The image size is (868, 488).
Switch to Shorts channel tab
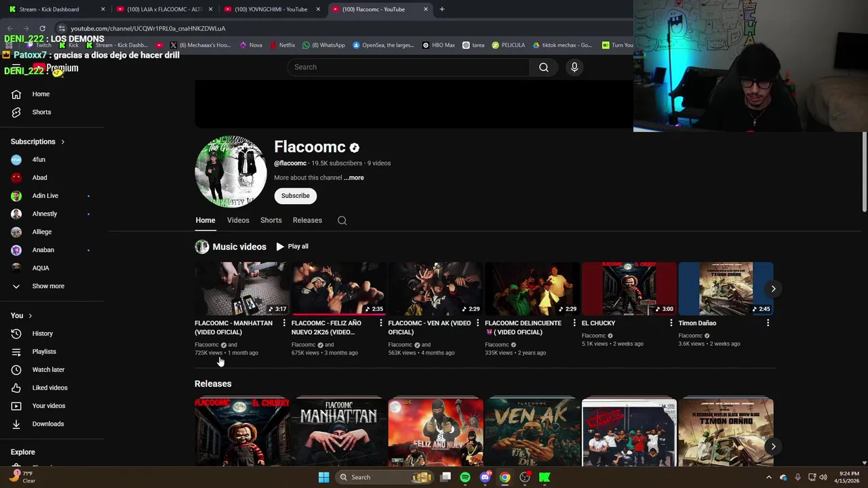click(271, 220)
